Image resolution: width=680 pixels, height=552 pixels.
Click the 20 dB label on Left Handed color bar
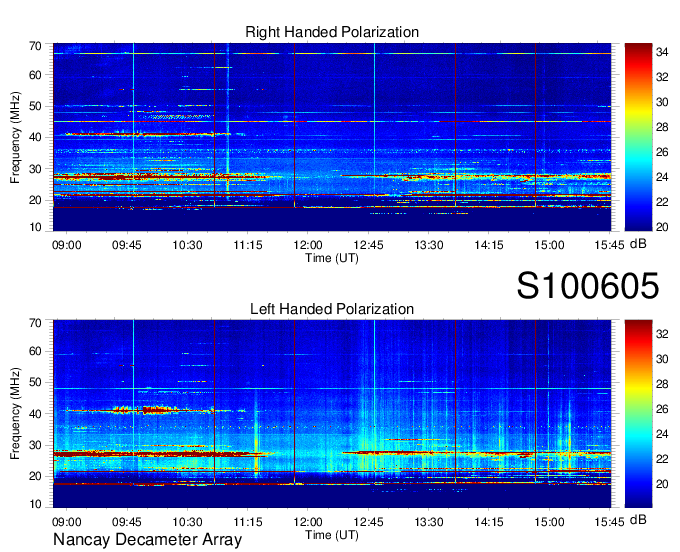pyautogui.click(x=662, y=484)
